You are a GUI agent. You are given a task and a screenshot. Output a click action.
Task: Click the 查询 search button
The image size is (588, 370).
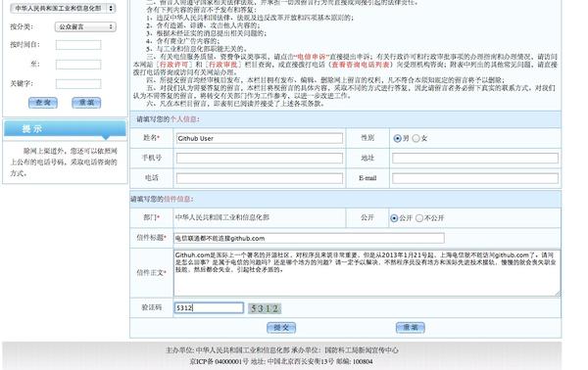tap(43, 103)
